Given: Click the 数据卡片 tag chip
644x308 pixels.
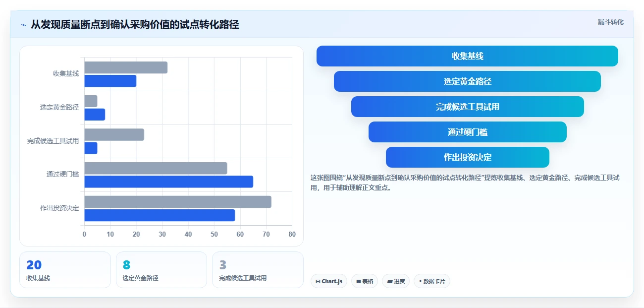Looking at the screenshot, I should [x=432, y=281].
